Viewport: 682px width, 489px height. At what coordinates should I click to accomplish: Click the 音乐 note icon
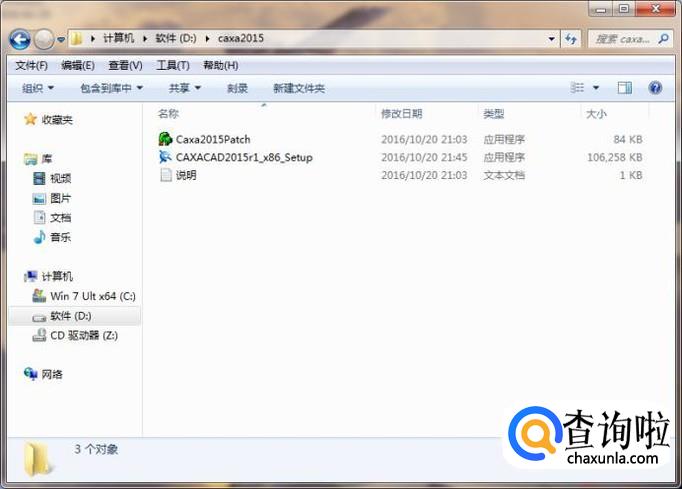click(x=39, y=237)
